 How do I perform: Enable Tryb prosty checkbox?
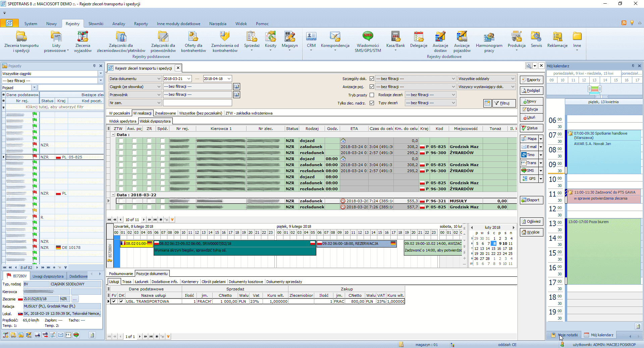point(372,95)
